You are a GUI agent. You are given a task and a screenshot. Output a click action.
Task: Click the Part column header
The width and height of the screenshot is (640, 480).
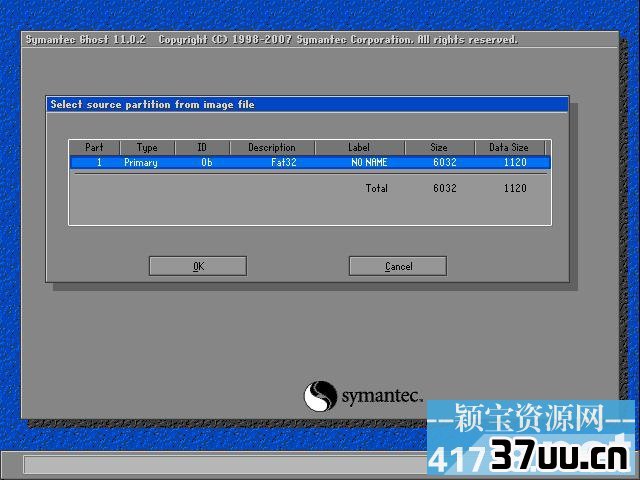94,147
